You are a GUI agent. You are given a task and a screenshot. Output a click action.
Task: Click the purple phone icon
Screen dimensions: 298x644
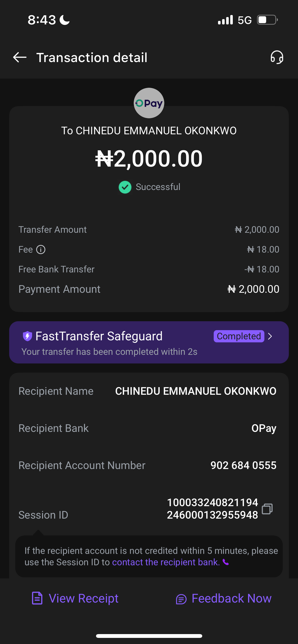point(226,562)
